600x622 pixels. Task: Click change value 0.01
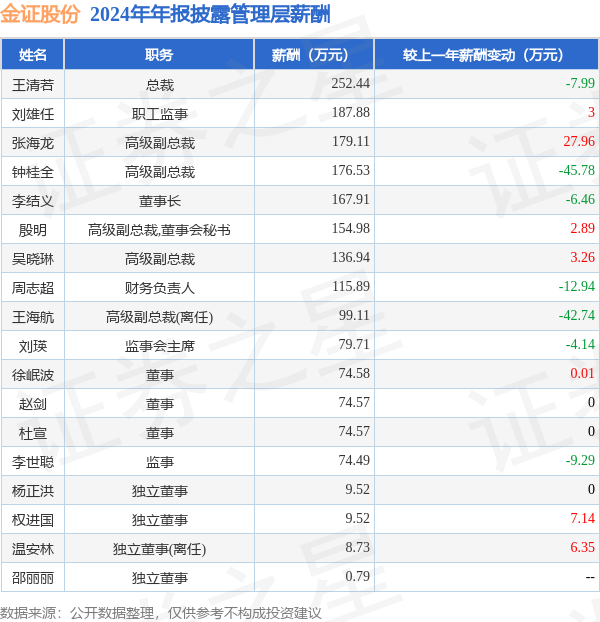point(582,373)
